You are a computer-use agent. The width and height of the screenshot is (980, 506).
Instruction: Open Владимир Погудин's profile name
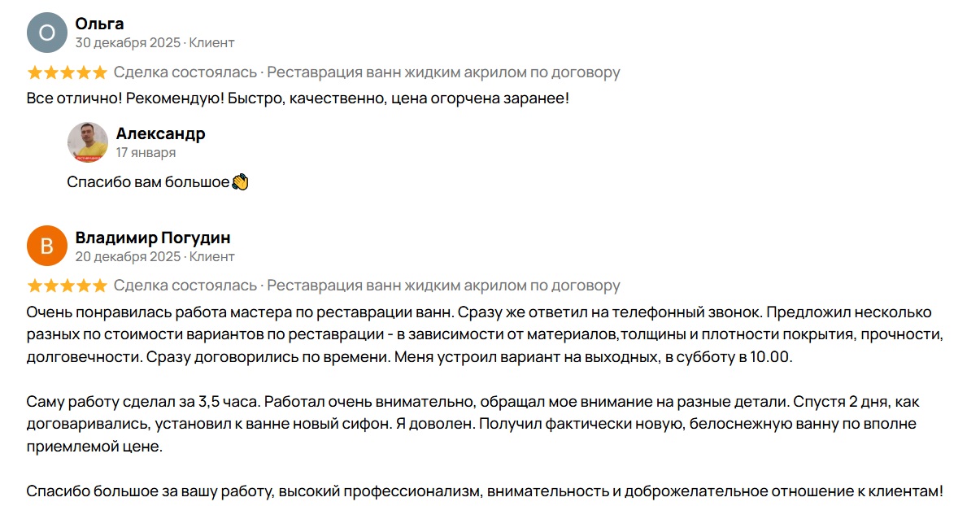pos(153,238)
